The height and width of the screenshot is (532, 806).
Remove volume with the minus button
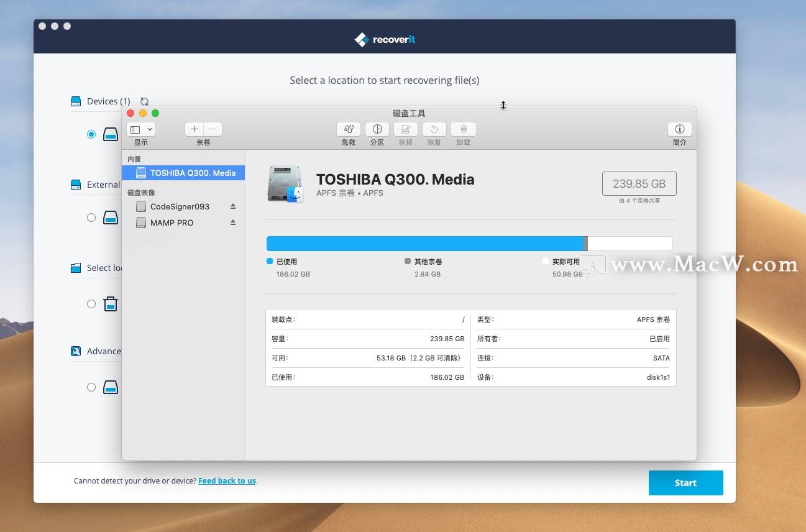click(213, 129)
